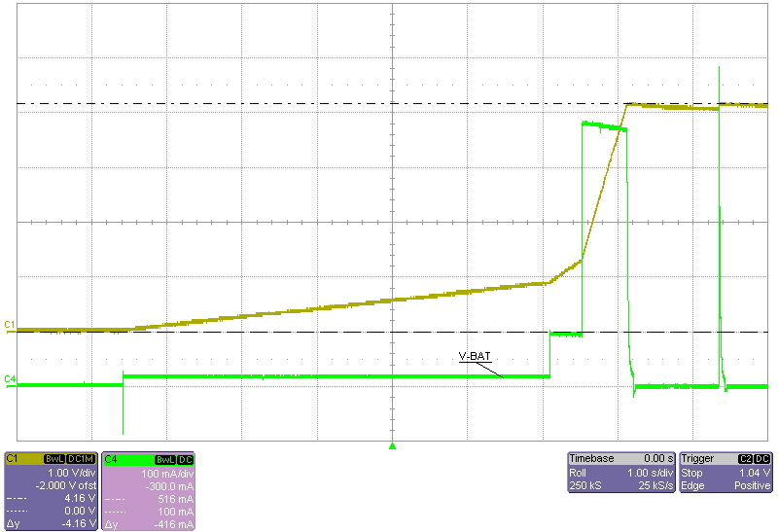Open the Timebase descriptor label
Screen dimensions: 778x532
point(591,458)
